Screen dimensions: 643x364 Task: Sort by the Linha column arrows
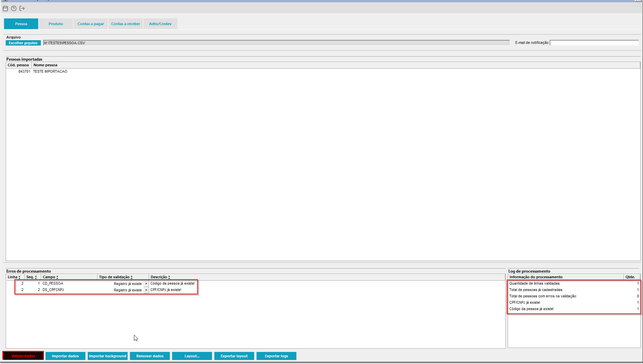click(x=19, y=277)
